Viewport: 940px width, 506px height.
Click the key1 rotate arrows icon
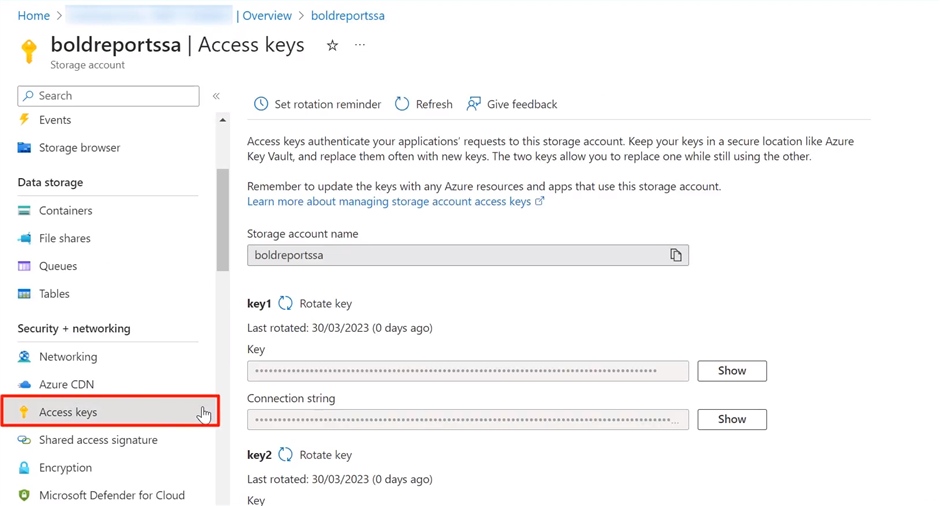[285, 303]
